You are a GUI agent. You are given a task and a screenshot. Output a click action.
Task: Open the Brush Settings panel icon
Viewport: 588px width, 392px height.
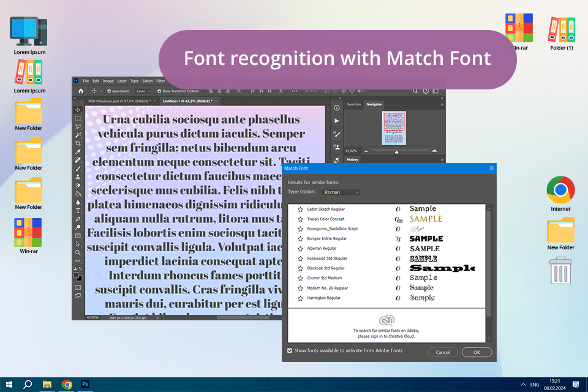337,134
